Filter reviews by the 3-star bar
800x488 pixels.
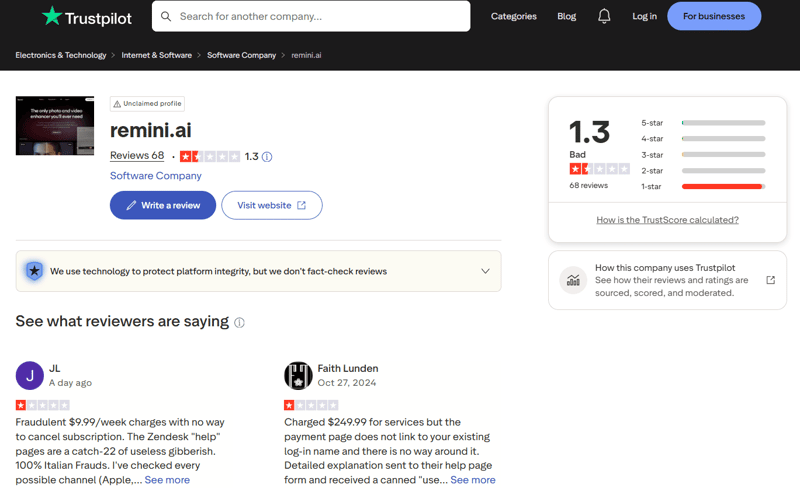(x=723, y=155)
